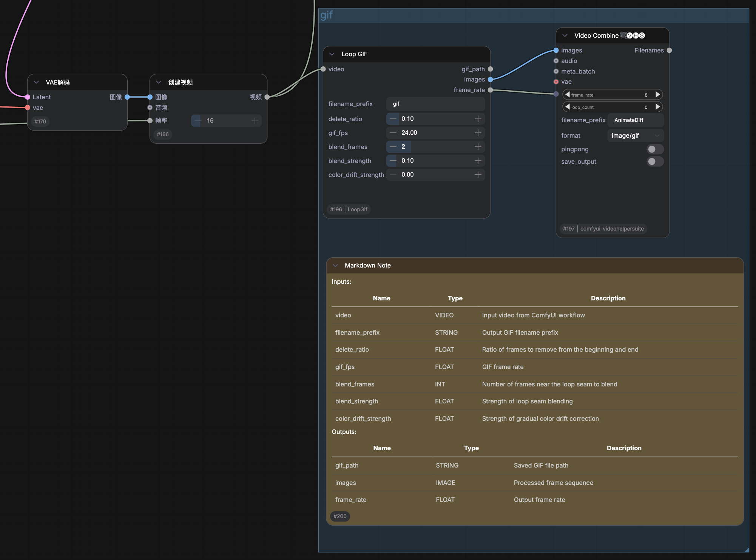Image resolution: width=756 pixels, height=560 pixels.
Task: Decrease delete_ratio with minus button
Action: pos(393,119)
